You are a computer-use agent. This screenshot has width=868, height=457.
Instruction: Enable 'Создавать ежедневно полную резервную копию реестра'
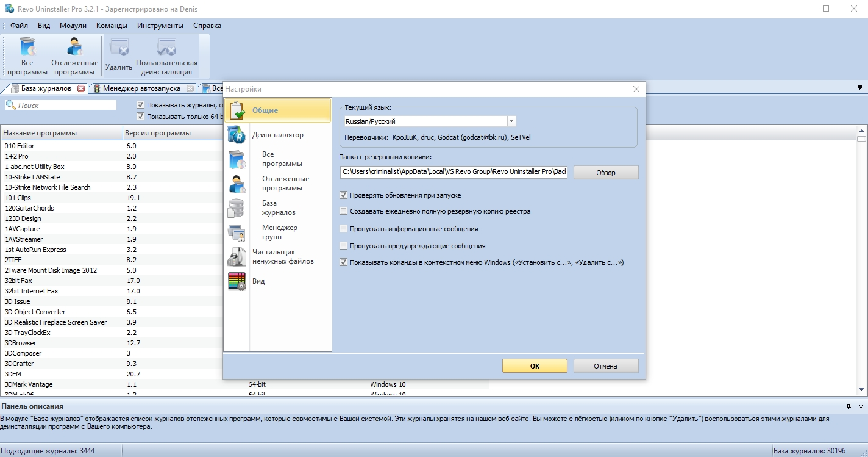344,211
